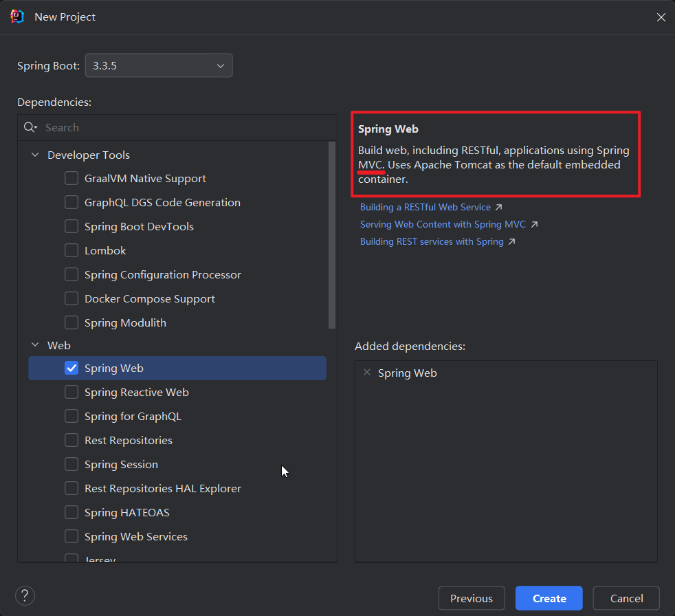This screenshot has height=616, width=675.
Task: Check Spring Boot DevTools dependency
Action: 71,227
